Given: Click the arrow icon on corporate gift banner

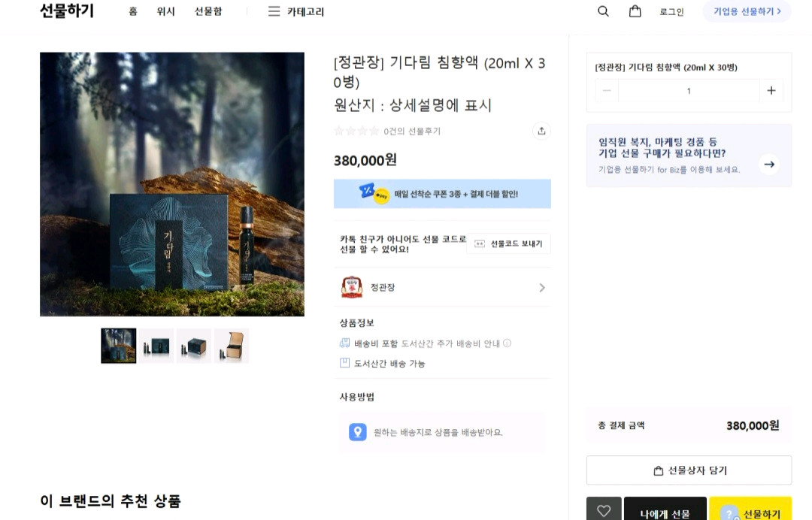Looking at the screenshot, I should (x=768, y=164).
